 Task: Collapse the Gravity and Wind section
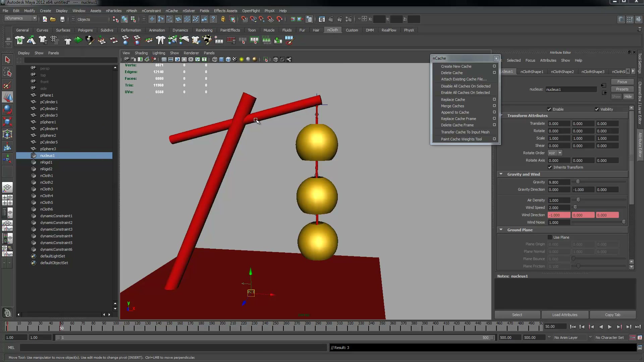coord(501,174)
